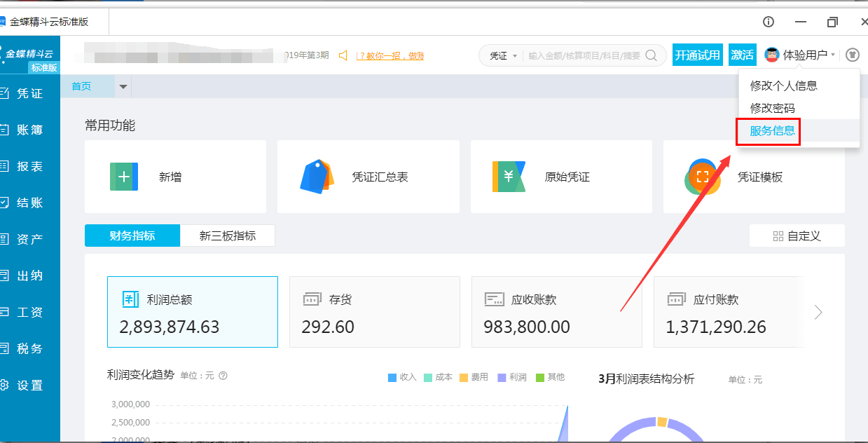Select the 利润总额 2,893,874.63 card
868x443 pixels.
tap(193, 312)
